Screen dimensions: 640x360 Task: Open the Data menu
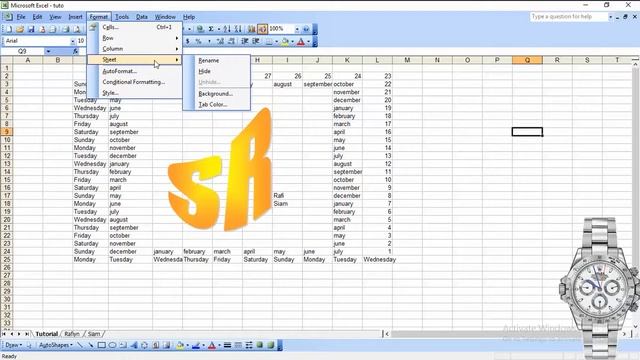(x=142, y=17)
